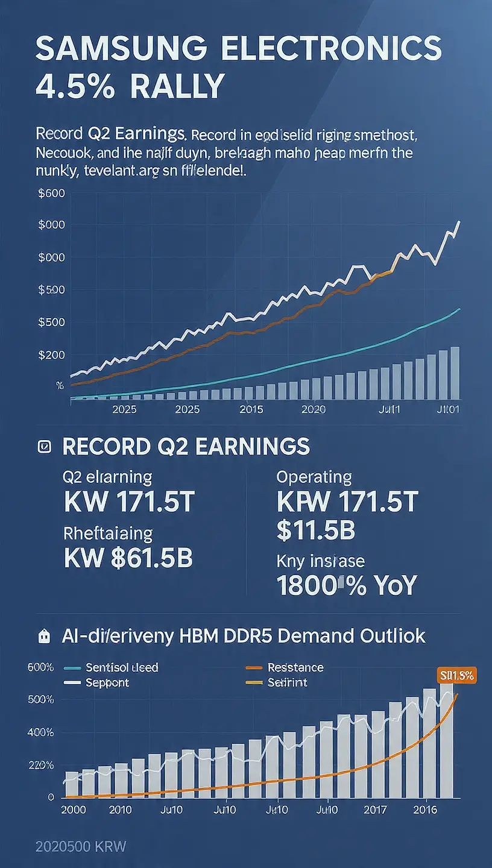Click the 2000 label on lower chart
Image resolution: width=492 pixels, height=868 pixels.
click(x=74, y=810)
